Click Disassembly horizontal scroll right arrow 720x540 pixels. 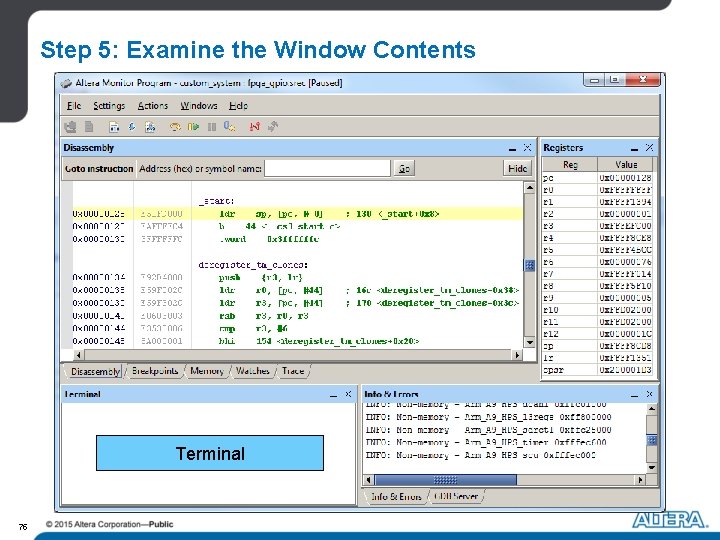(x=518, y=355)
